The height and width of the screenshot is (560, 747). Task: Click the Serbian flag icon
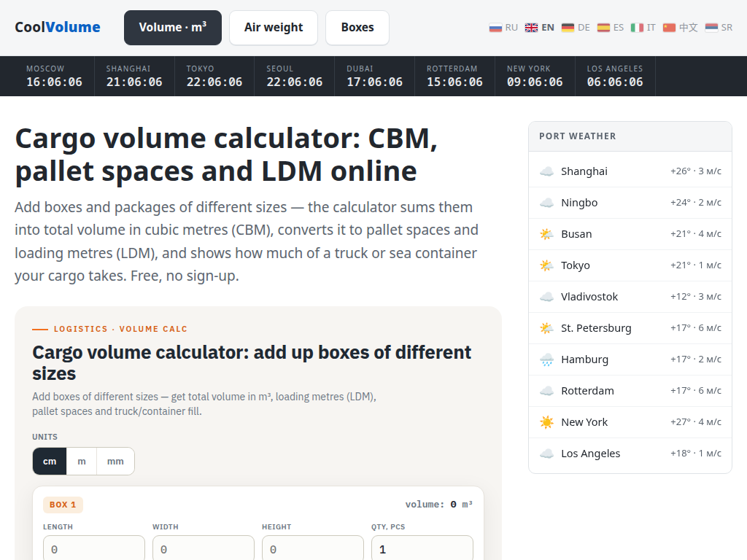711,28
